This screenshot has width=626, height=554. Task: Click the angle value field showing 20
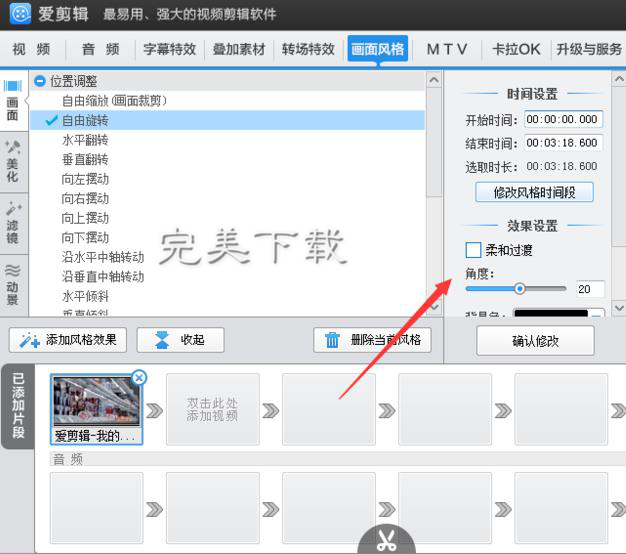point(590,289)
